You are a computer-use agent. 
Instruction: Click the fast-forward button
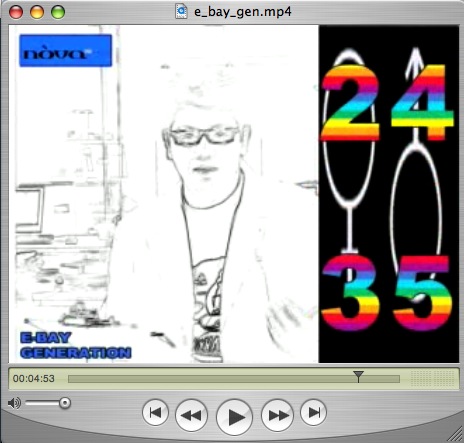tap(277, 415)
